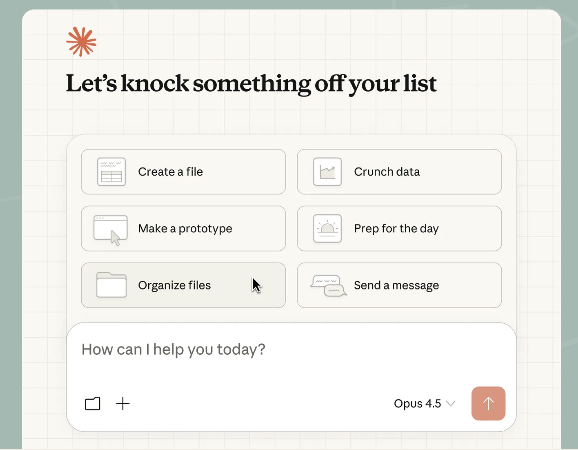The width and height of the screenshot is (578, 450).
Task: Click the folder icon beside Organize files
Action: click(111, 285)
